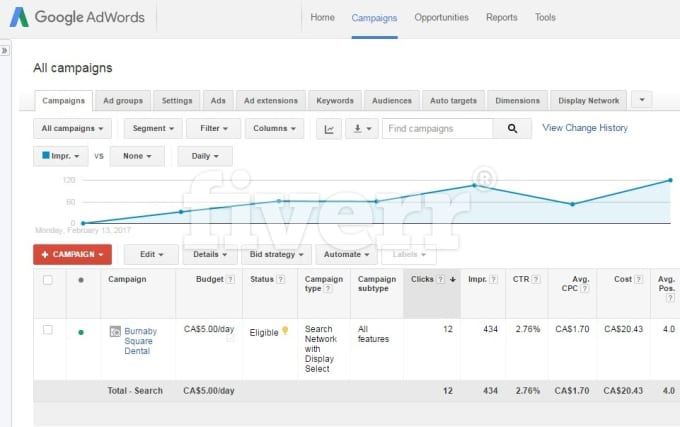The image size is (680, 427).
Task: Click the last chart data point
Action: pos(670,180)
